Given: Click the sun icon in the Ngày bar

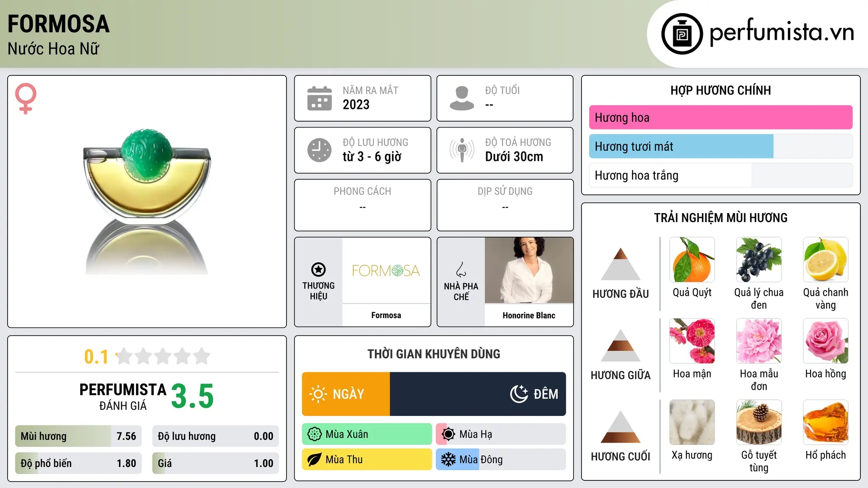Looking at the screenshot, I should pos(318,394).
